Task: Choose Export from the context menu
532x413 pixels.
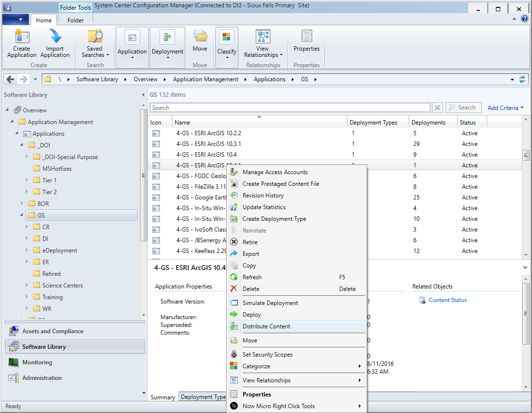Action: [x=297, y=254]
